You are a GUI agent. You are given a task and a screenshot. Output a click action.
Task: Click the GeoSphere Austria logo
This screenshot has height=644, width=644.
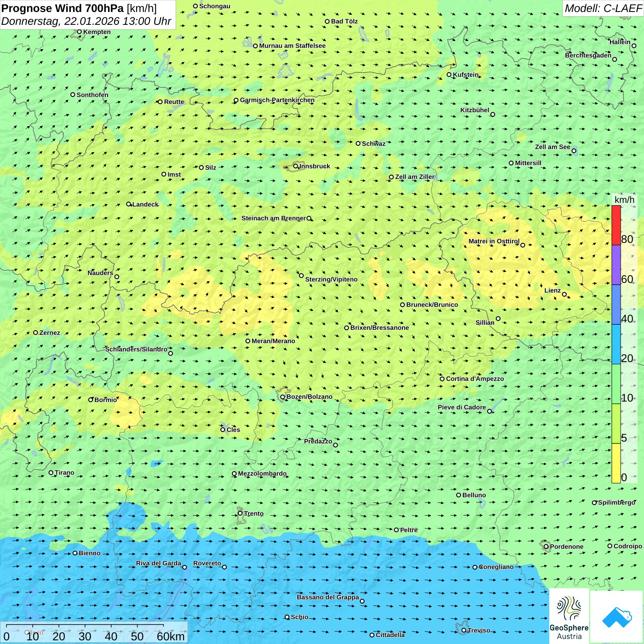[x=569, y=616]
